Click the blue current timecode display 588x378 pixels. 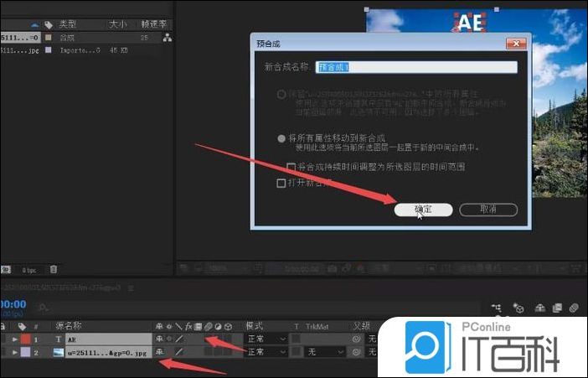[x=13, y=304]
